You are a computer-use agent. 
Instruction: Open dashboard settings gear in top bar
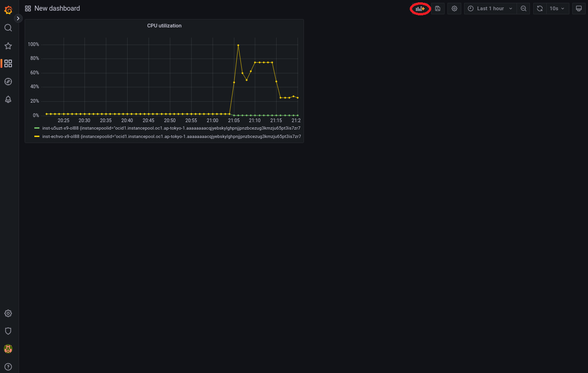pos(454,8)
